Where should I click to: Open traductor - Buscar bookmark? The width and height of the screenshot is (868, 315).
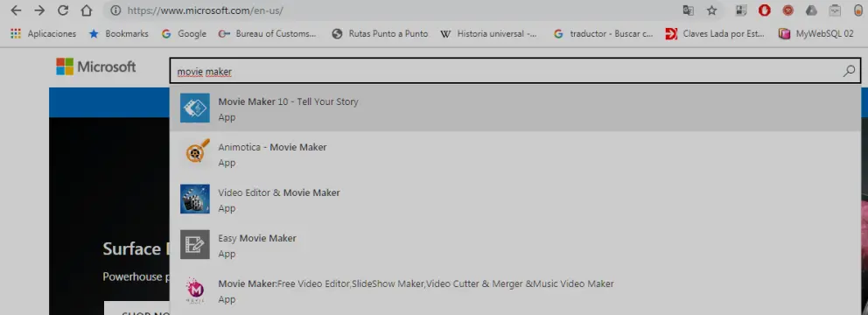click(x=604, y=34)
